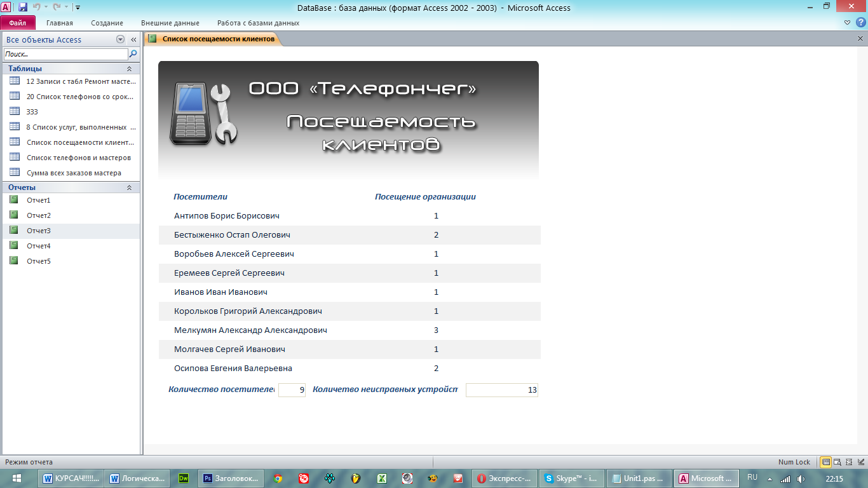Open the Skype taskbar button
The height and width of the screenshot is (488, 868).
[x=571, y=478]
